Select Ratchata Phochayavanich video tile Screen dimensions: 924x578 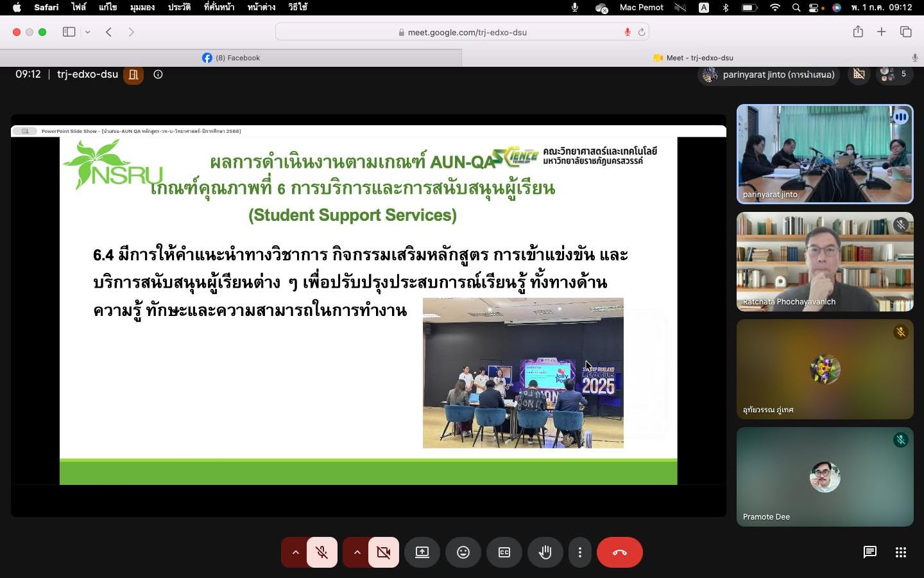click(825, 262)
